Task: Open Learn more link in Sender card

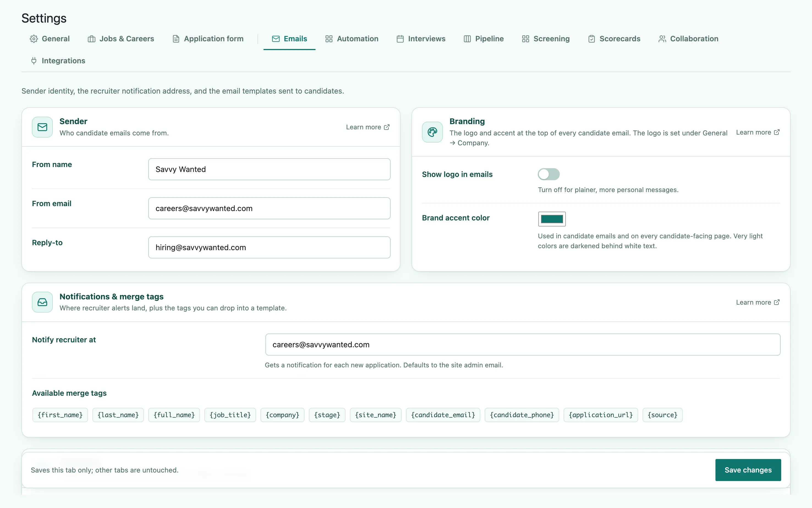Action: [368, 127]
